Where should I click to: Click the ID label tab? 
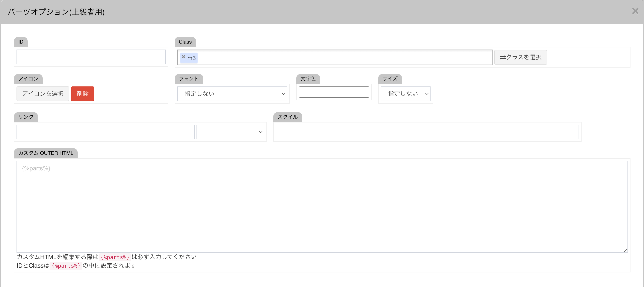21,42
